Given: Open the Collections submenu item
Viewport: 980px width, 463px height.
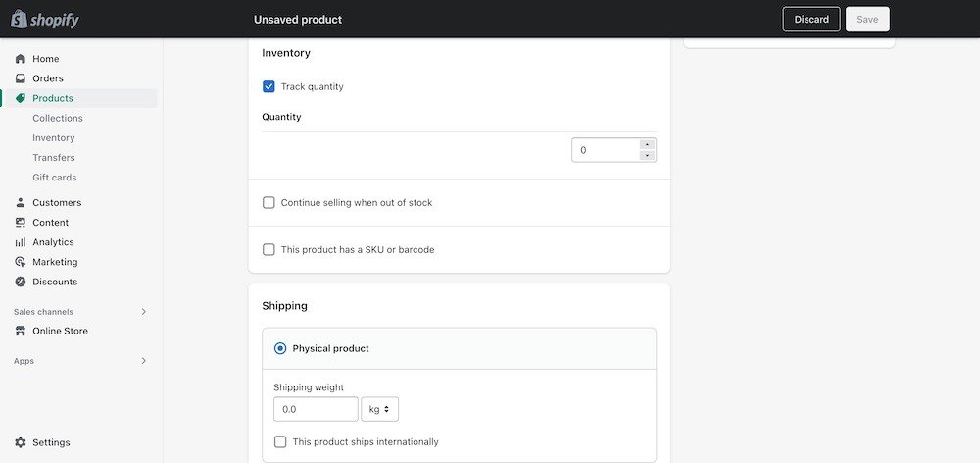Looking at the screenshot, I should tap(58, 118).
